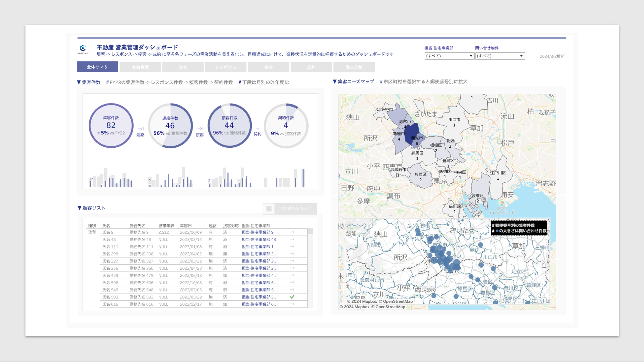Click the CSV download arrow icon
Viewport: 644px width, 362px height.
pos(268,209)
